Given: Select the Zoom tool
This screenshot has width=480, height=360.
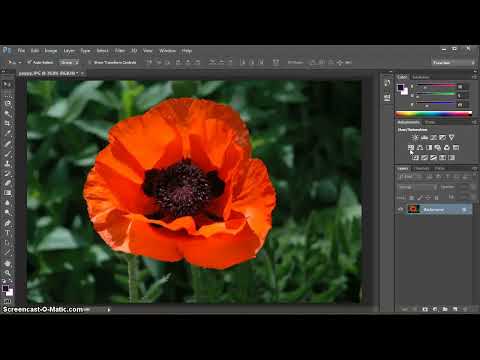Looking at the screenshot, I should (7, 274).
